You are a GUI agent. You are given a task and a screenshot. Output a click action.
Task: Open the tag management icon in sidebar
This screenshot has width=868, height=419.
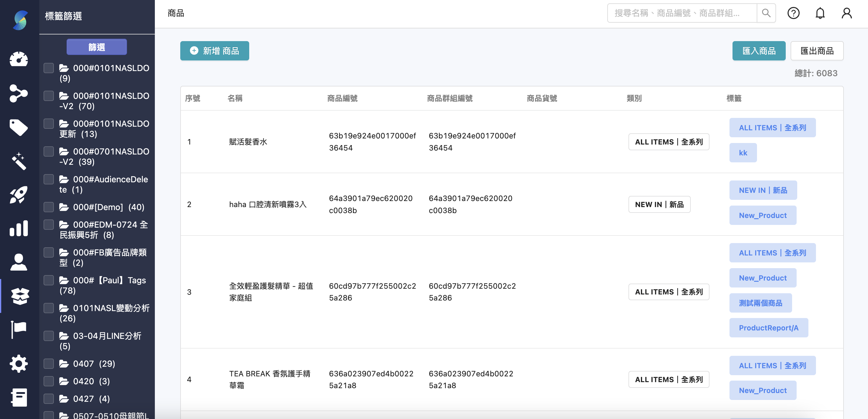18,127
